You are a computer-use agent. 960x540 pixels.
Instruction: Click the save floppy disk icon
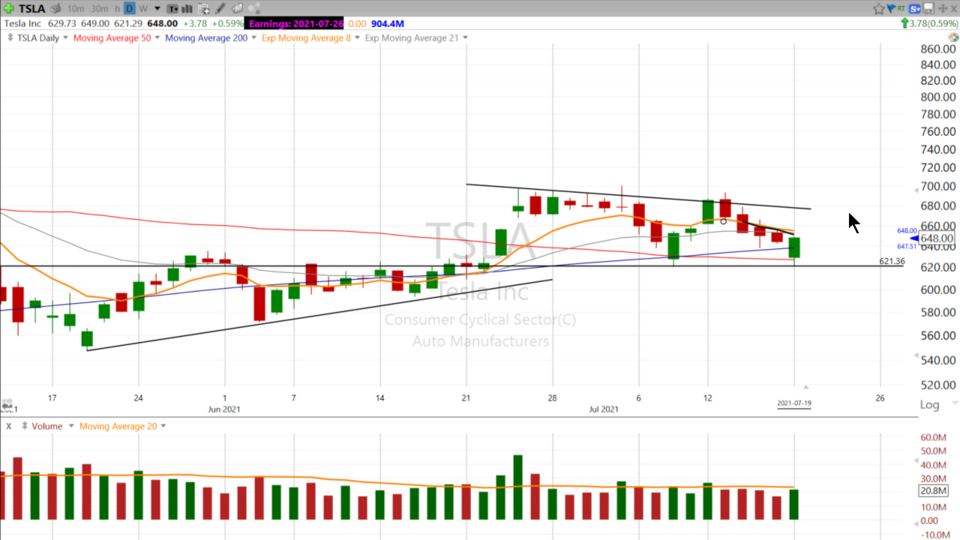click(929, 8)
